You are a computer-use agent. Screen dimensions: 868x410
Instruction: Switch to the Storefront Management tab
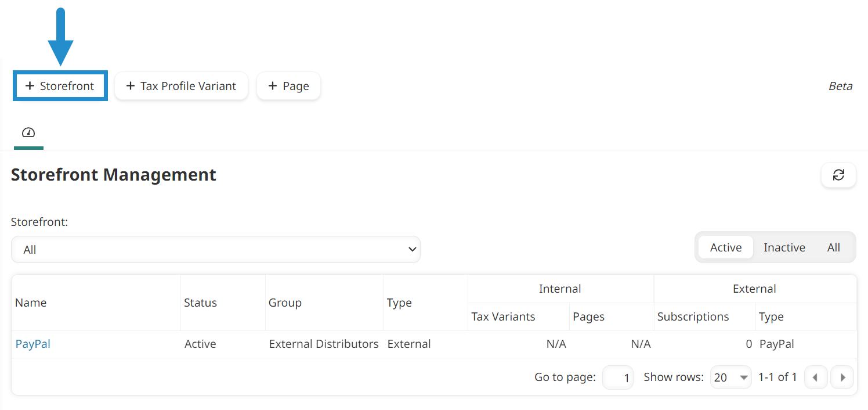click(x=28, y=132)
